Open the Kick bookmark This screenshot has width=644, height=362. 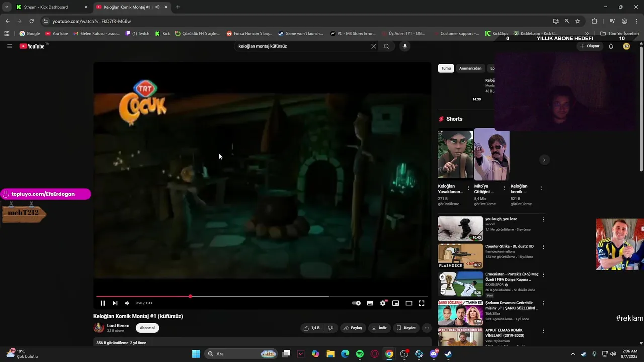(162, 34)
